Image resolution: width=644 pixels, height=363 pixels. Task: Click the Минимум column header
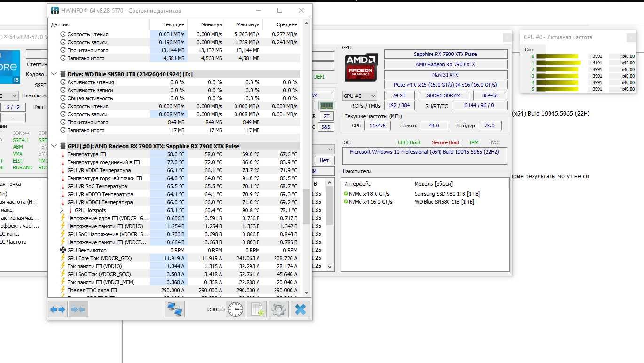(x=206, y=24)
